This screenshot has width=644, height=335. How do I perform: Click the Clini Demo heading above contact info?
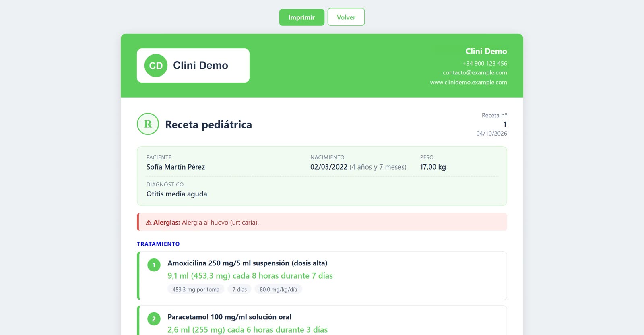[x=486, y=51]
